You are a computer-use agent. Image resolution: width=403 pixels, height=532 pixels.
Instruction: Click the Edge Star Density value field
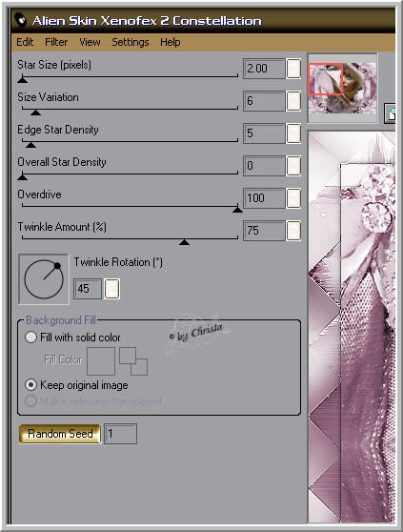(264, 133)
